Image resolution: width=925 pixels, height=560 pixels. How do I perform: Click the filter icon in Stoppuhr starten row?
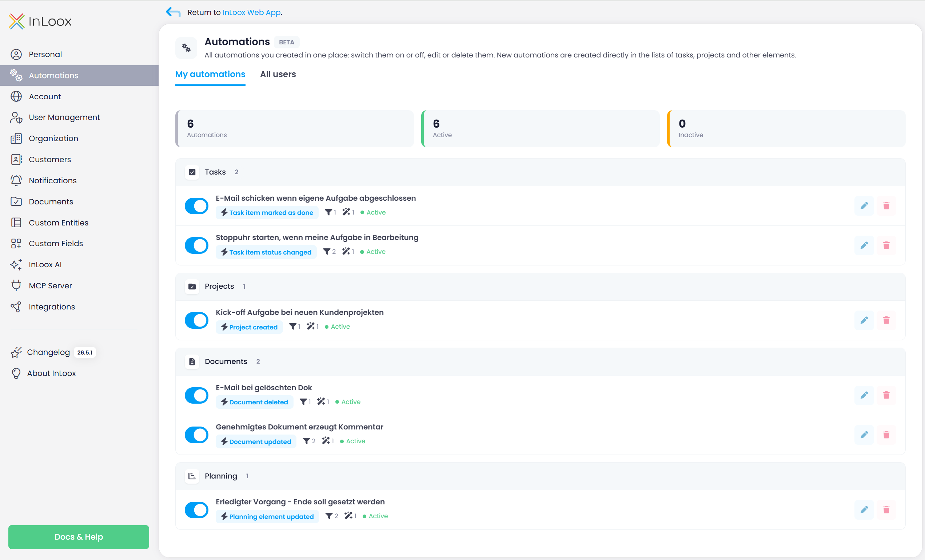pyautogui.click(x=327, y=252)
